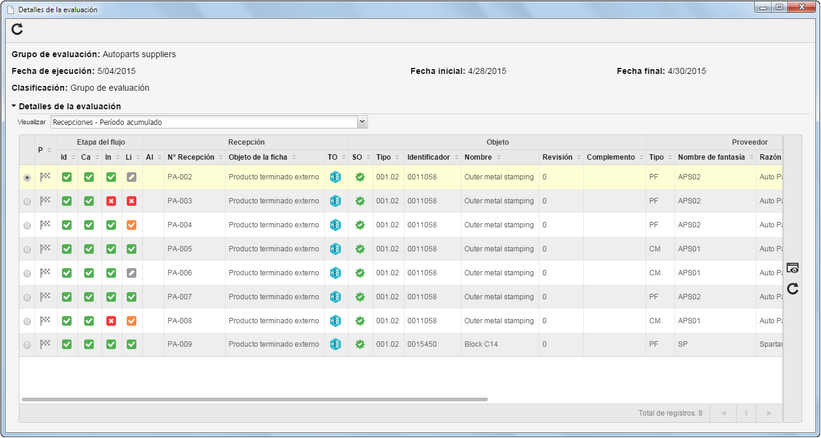The width and height of the screenshot is (821, 438).
Task: Select the radio button for row PA-005
Action: click(x=27, y=250)
